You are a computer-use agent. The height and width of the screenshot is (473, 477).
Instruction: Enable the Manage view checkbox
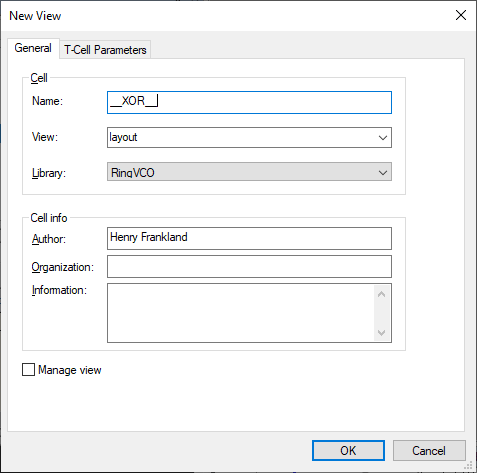click(x=28, y=370)
